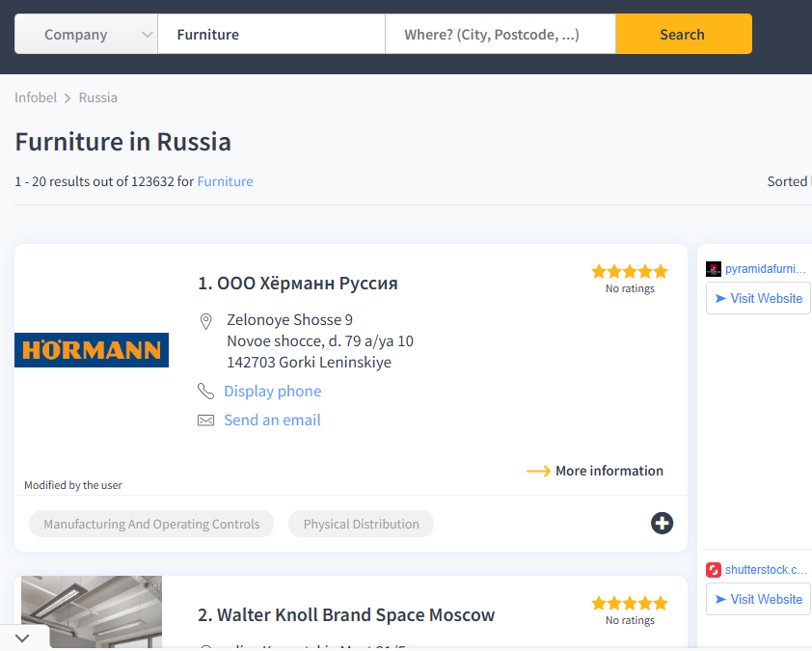Image resolution: width=812 pixels, height=651 pixels.
Task: Click the envelope email icon
Action: tap(205, 420)
